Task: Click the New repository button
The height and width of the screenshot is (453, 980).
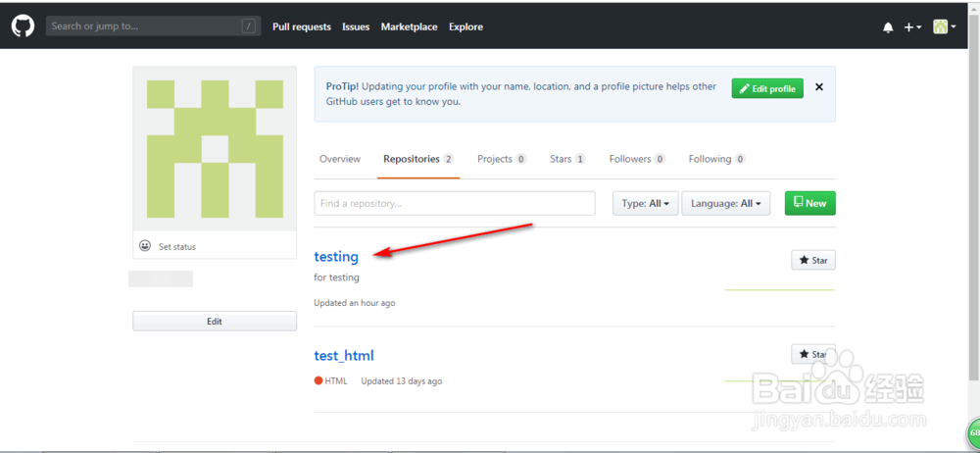Action: click(x=810, y=203)
